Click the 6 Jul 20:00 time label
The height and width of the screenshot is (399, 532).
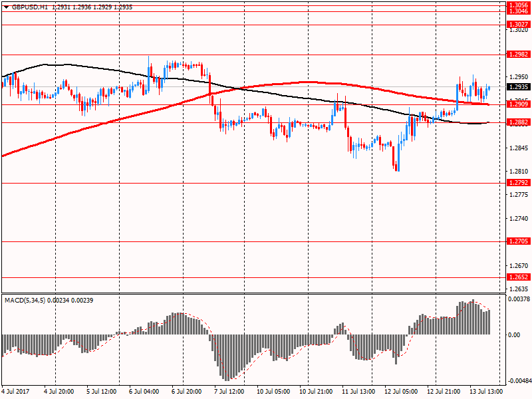point(187,392)
